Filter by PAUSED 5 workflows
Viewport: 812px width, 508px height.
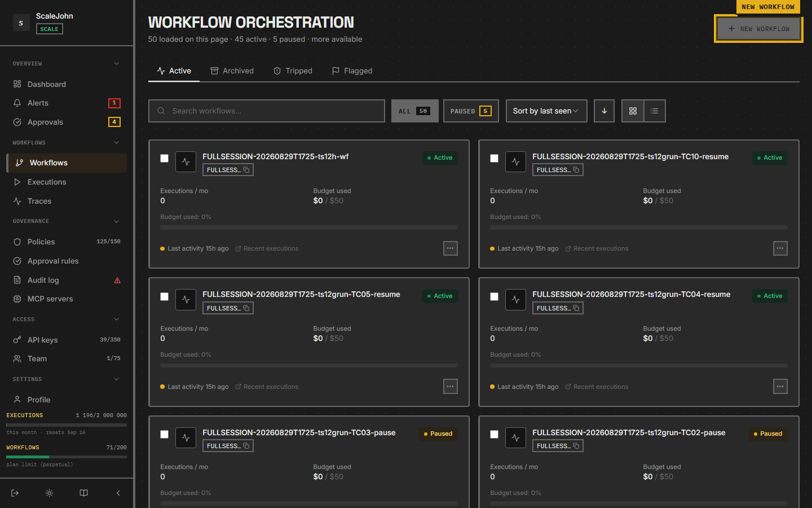(471, 111)
